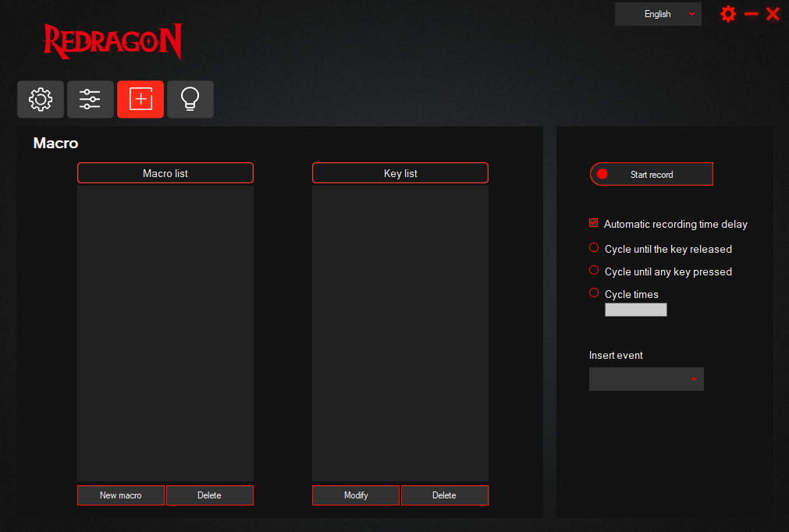Click the Cycle times input field
The image size is (789, 532).
[636, 310]
